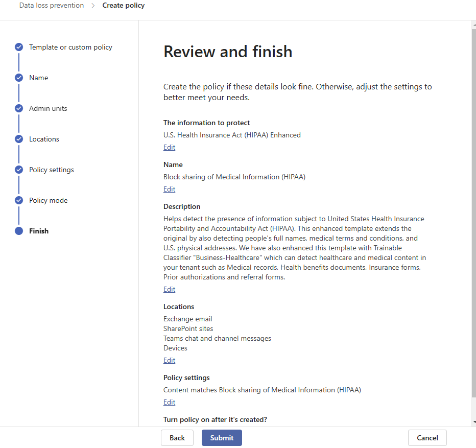Select the Admin units step label

tap(48, 108)
